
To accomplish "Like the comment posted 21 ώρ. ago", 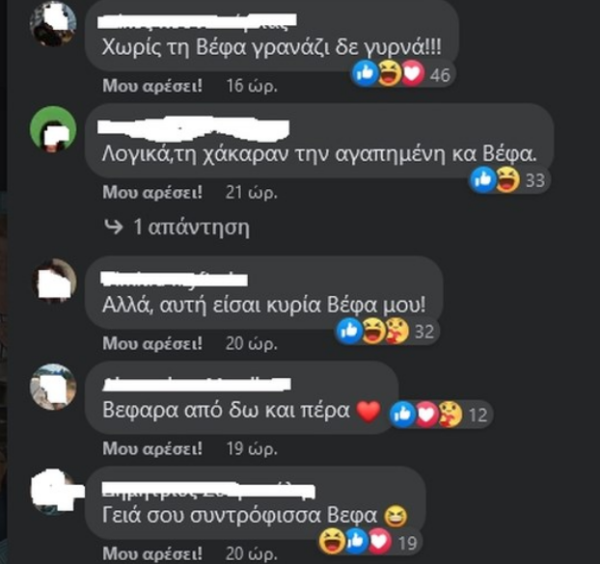I will (152, 192).
